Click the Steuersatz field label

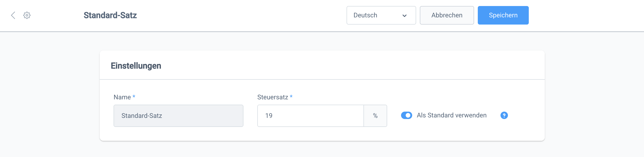(272, 97)
